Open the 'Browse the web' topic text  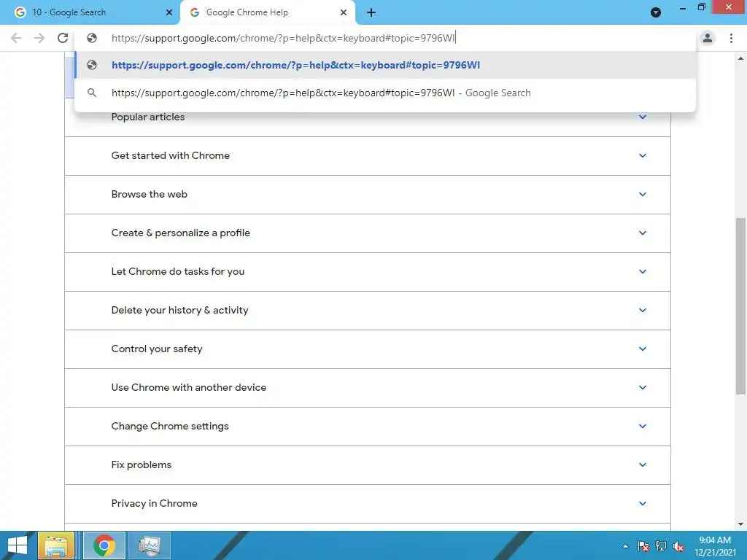[x=149, y=194]
